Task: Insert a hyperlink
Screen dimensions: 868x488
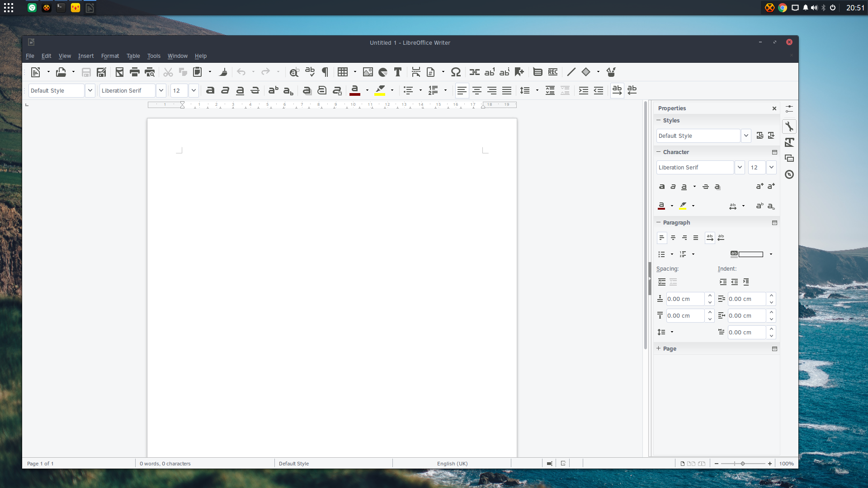Action: (x=474, y=72)
